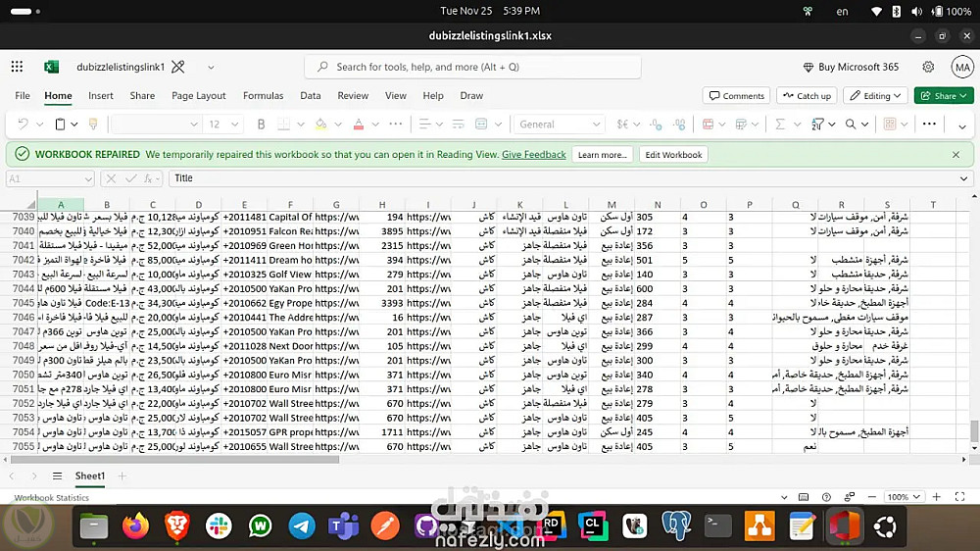Screen dimensions: 980x551
Task: Click Buy Microsoft 365
Action: pyautogui.click(x=851, y=67)
